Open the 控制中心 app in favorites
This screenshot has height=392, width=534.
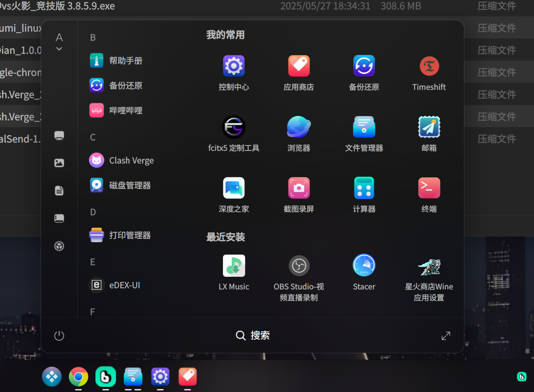click(234, 73)
